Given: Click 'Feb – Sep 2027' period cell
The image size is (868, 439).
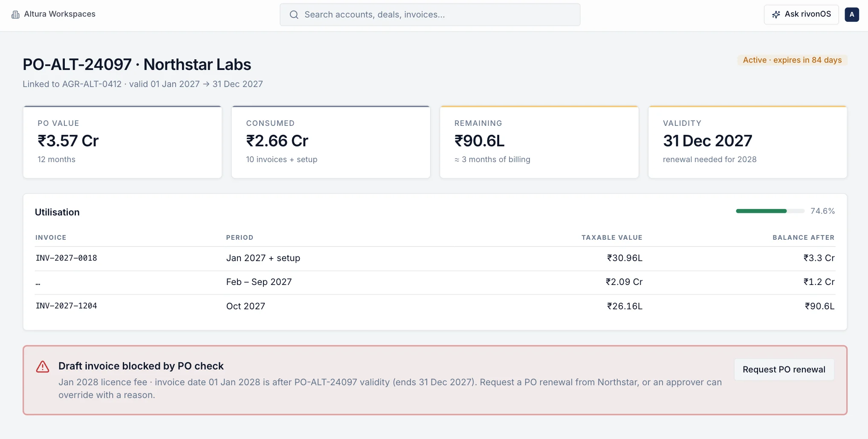Looking at the screenshot, I should [x=259, y=282].
